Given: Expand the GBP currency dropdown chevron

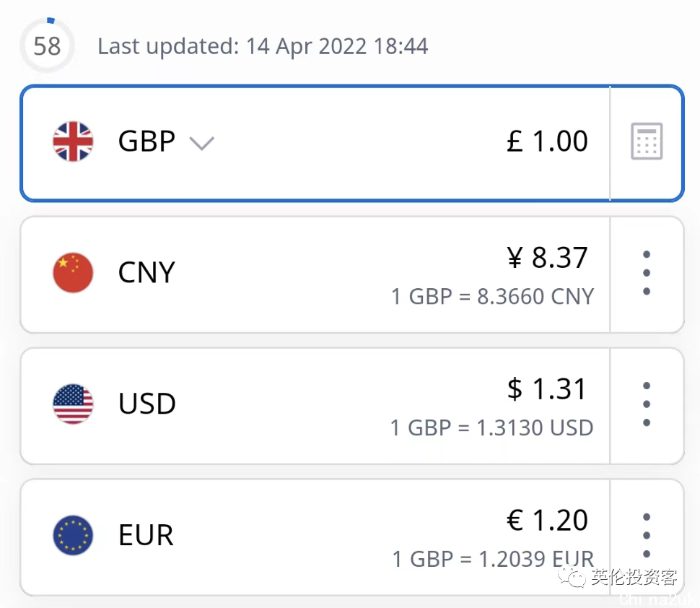Looking at the screenshot, I should pyautogui.click(x=201, y=143).
